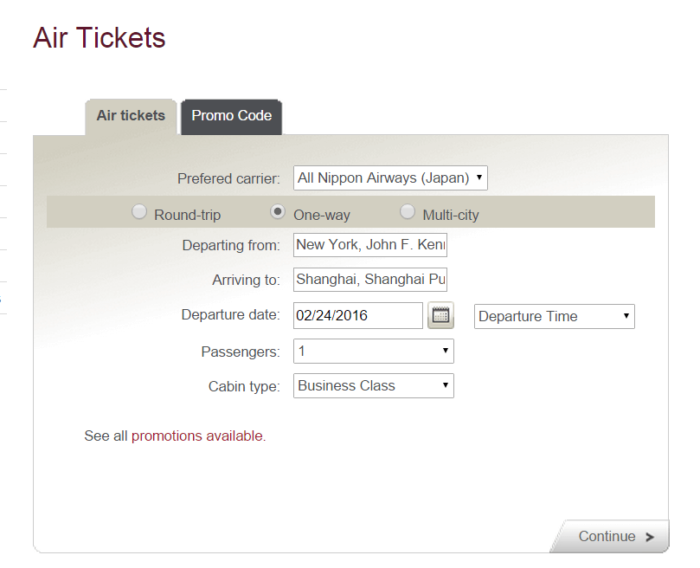
Task: Select the Round-trip radio option
Action: [x=139, y=212]
